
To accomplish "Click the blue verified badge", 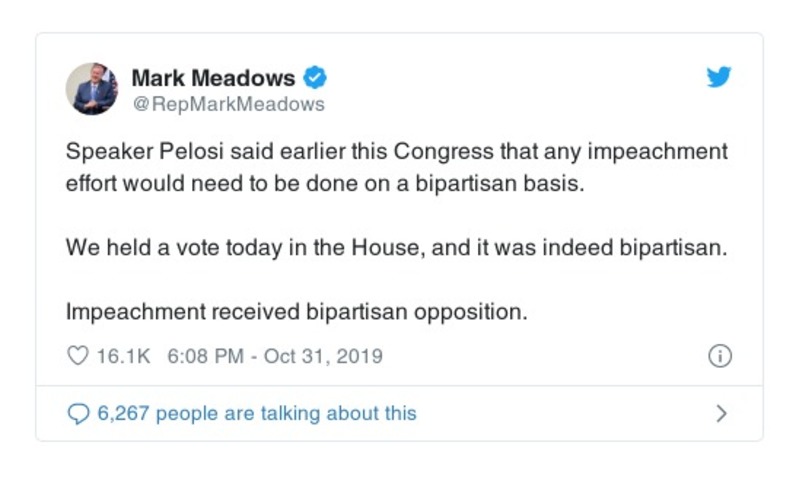I will [316, 77].
